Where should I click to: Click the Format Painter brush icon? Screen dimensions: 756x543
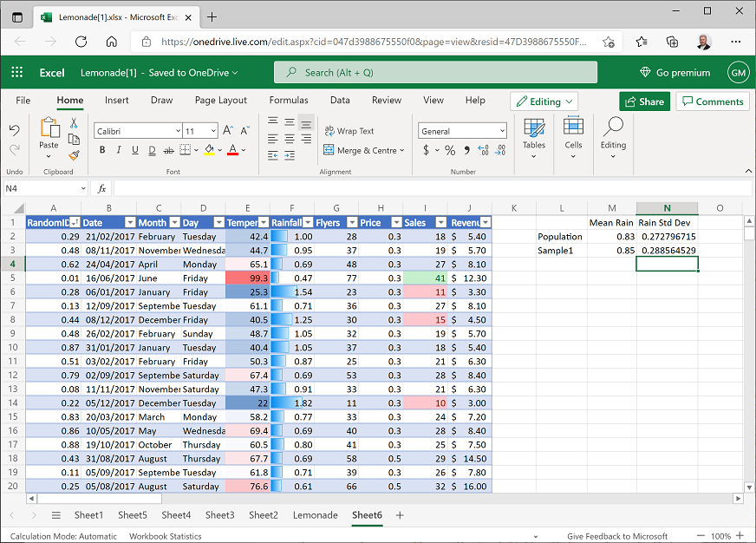(74, 155)
